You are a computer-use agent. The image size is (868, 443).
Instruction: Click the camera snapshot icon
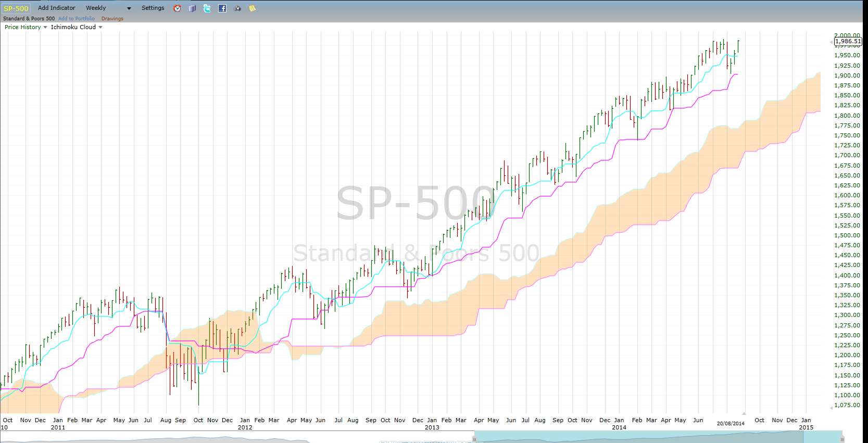tap(237, 8)
